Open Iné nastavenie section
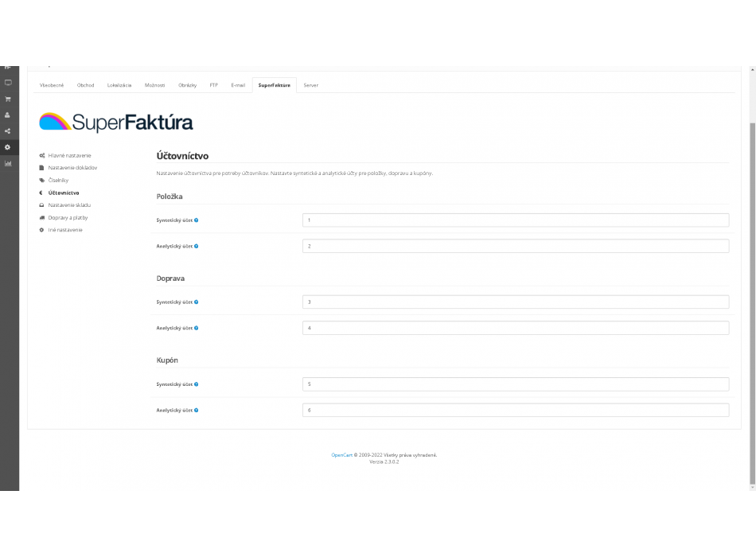The image size is (756, 557). coord(65,230)
